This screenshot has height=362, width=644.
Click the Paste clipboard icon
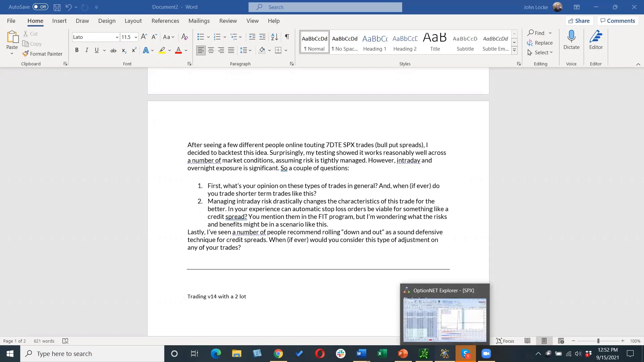(12, 37)
